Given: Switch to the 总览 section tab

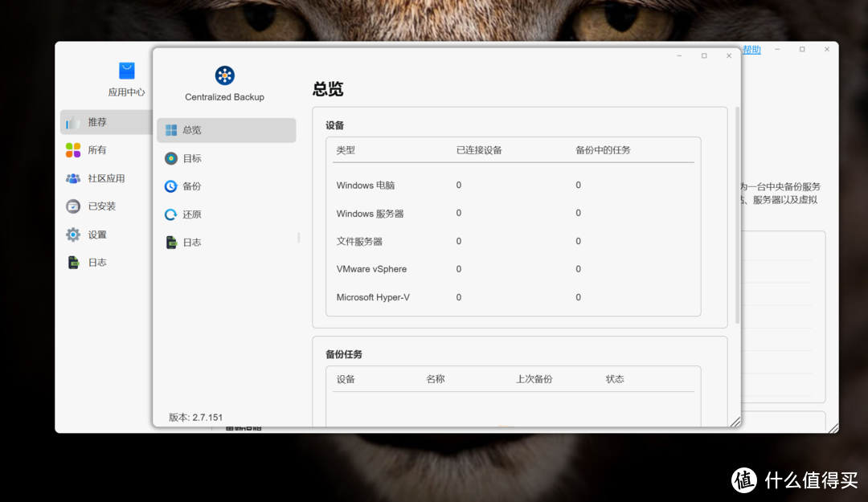Looking at the screenshot, I should coord(193,129).
